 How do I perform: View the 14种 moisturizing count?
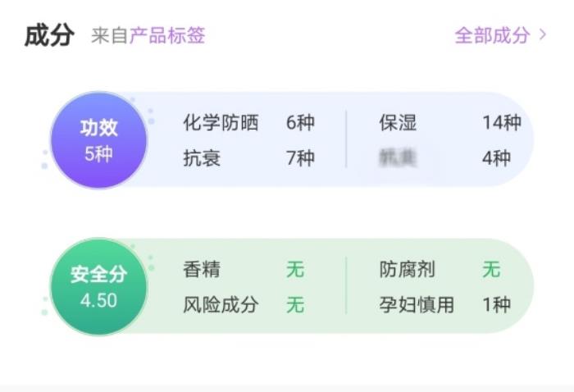click(501, 123)
